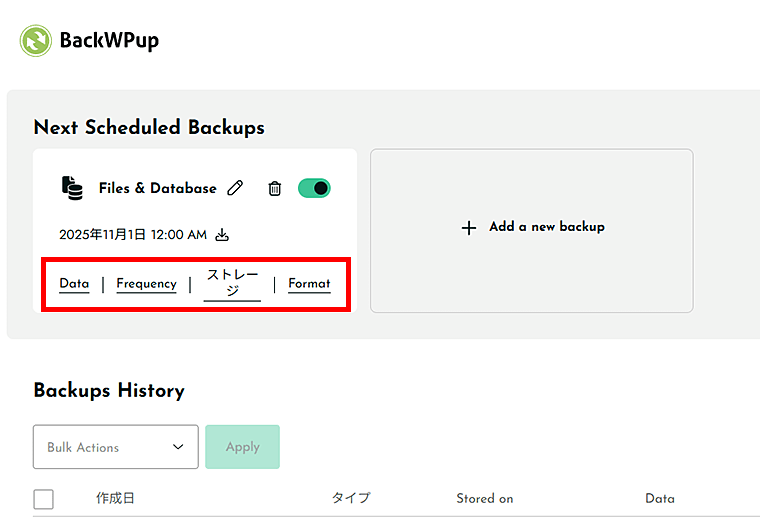Click the BackWPup title text

click(x=109, y=41)
